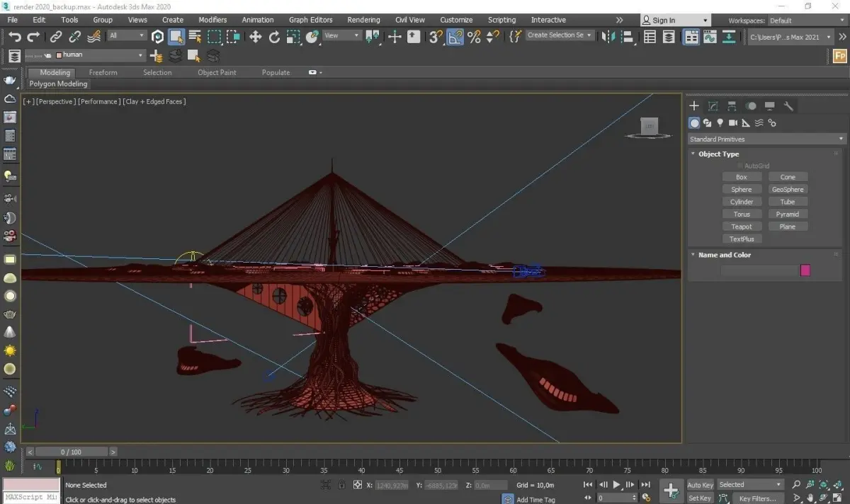Screen dimensions: 850x504
Task: Click the Key Filters button
Action: tap(756, 498)
